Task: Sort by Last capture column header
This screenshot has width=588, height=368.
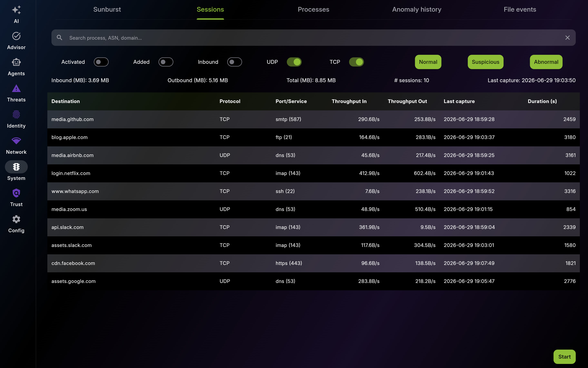Action: click(x=459, y=101)
